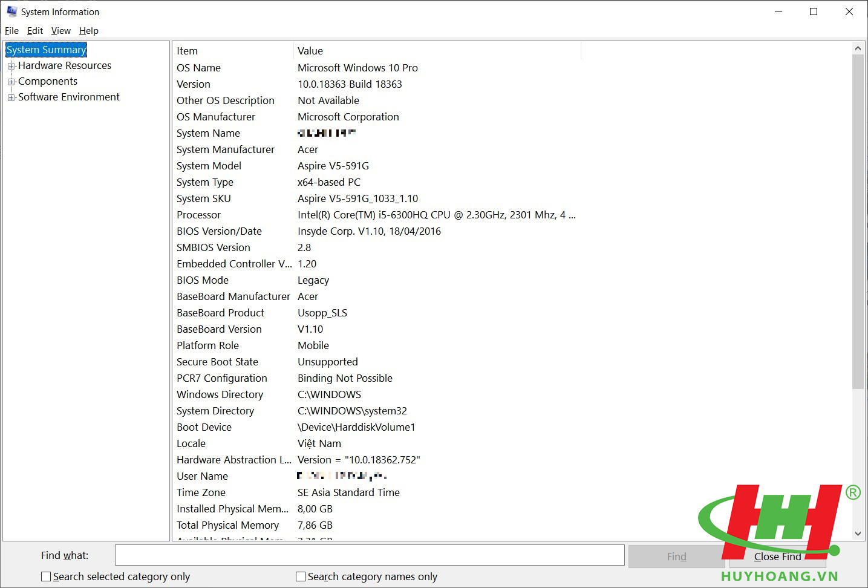Enable Search category names only checkbox

click(x=301, y=577)
